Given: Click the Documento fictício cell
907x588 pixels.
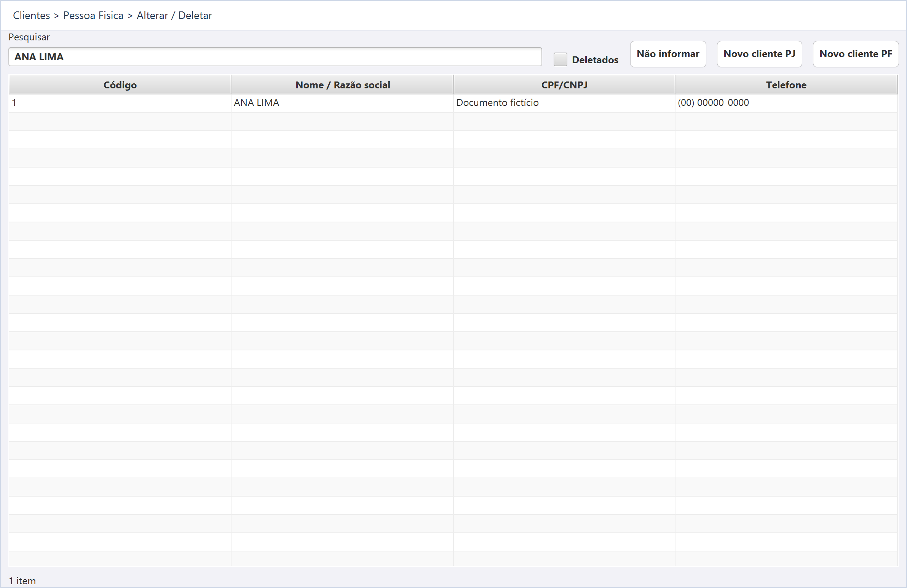Looking at the screenshot, I should (564, 103).
